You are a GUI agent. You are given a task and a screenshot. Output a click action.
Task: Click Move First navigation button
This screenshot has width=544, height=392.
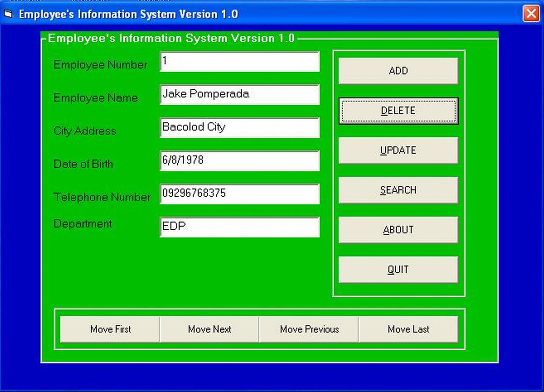coord(110,329)
